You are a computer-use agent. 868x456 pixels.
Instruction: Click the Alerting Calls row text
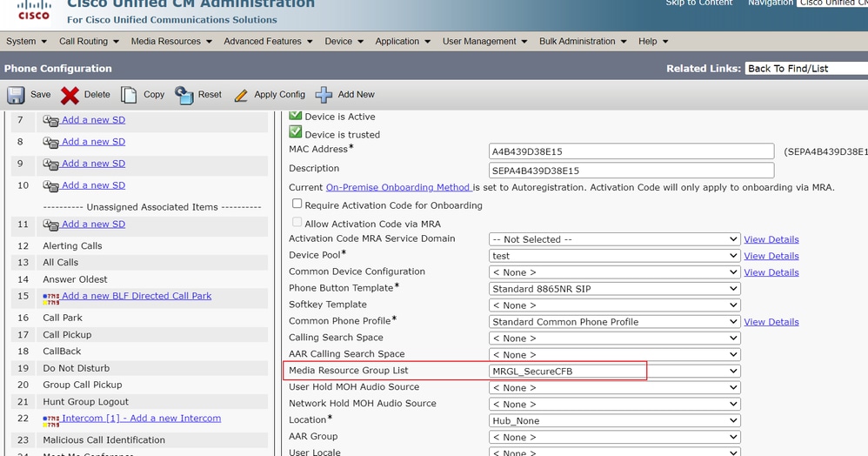click(72, 246)
